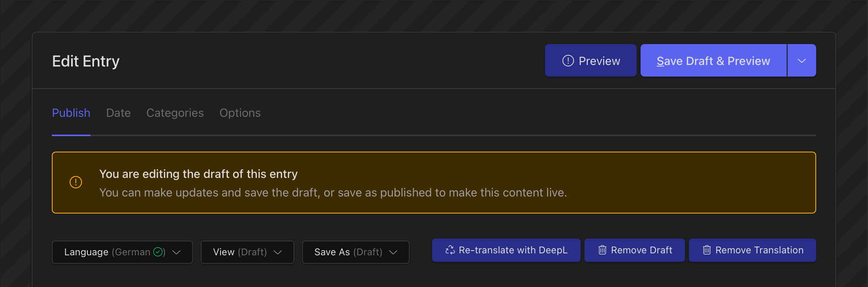Screen dimensions: 868x287
Task: Open the View (Draft) dropdown
Action: click(x=248, y=252)
